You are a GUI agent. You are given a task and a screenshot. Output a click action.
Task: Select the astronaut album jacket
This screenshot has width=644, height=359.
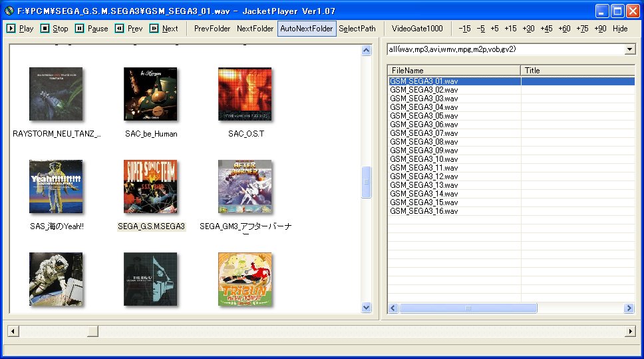[x=56, y=279]
